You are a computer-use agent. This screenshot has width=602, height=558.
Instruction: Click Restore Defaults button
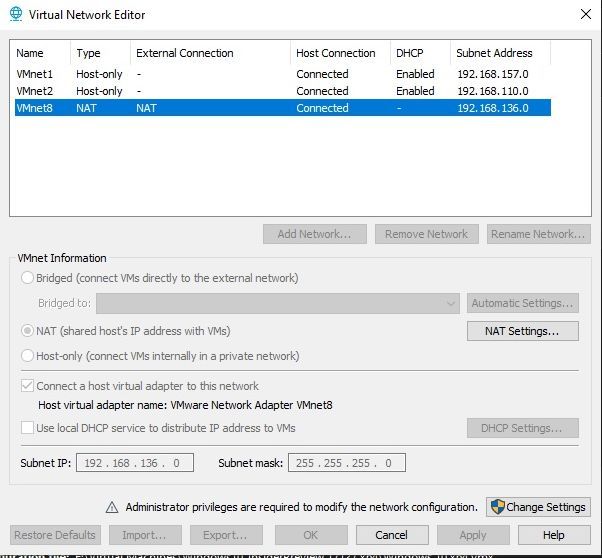pyautogui.click(x=55, y=535)
